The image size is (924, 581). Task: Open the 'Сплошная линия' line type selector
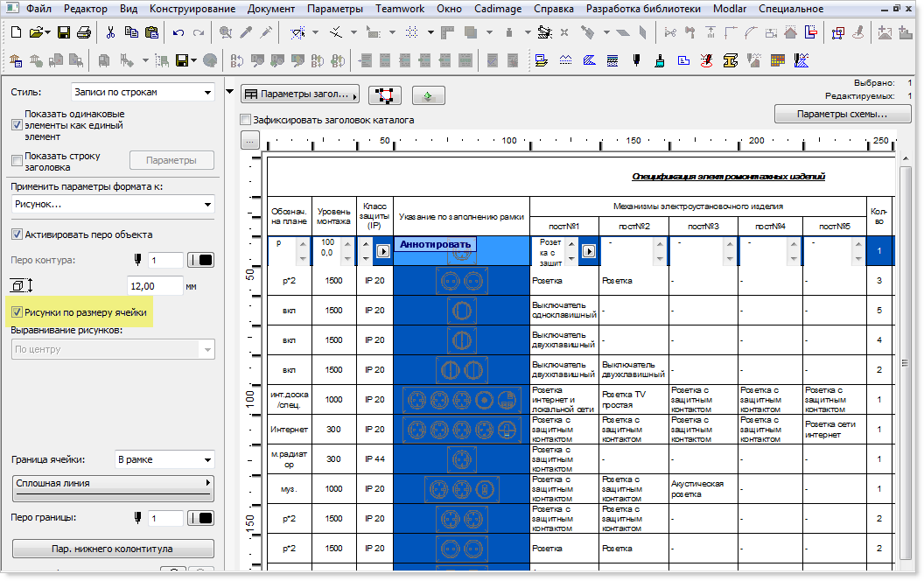[x=113, y=488]
